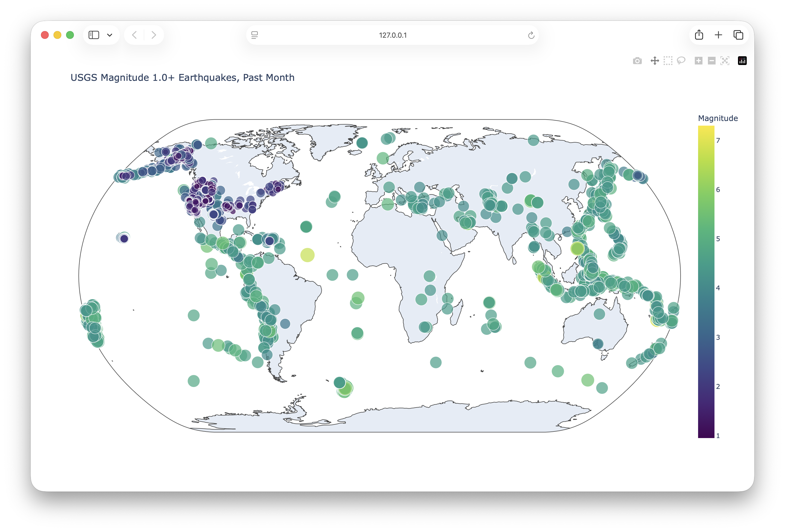
Task: Open the website settings icon in address bar
Action: tap(254, 35)
